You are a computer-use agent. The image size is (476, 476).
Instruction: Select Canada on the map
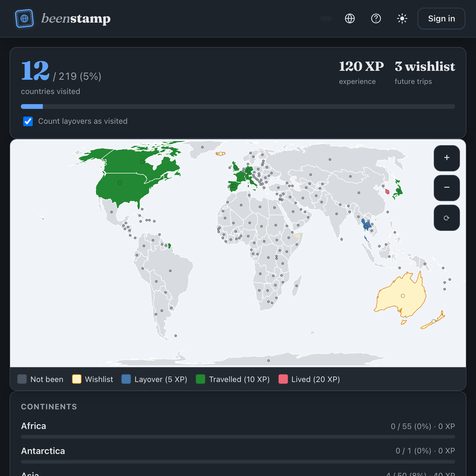(142, 162)
